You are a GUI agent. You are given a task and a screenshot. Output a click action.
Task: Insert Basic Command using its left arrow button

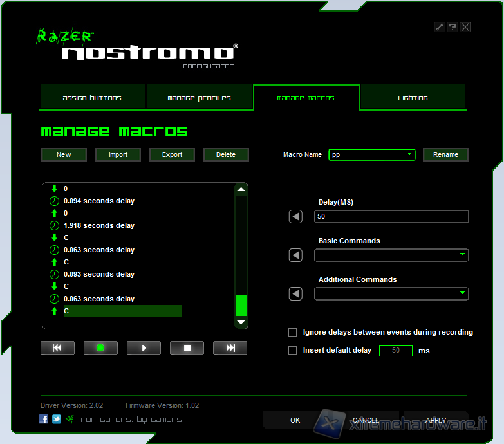pyautogui.click(x=295, y=255)
